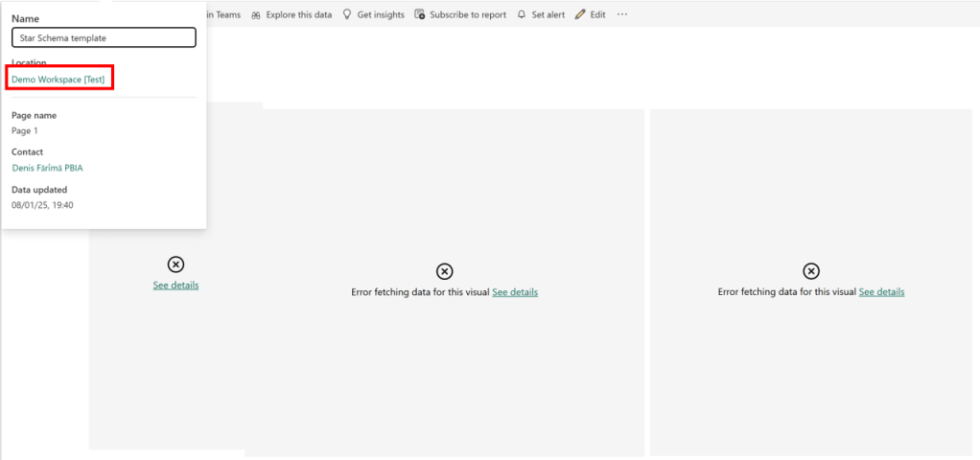Click the Get insights lightbulb icon
Image resolution: width=980 pixels, height=460 pixels.
pyautogui.click(x=347, y=15)
